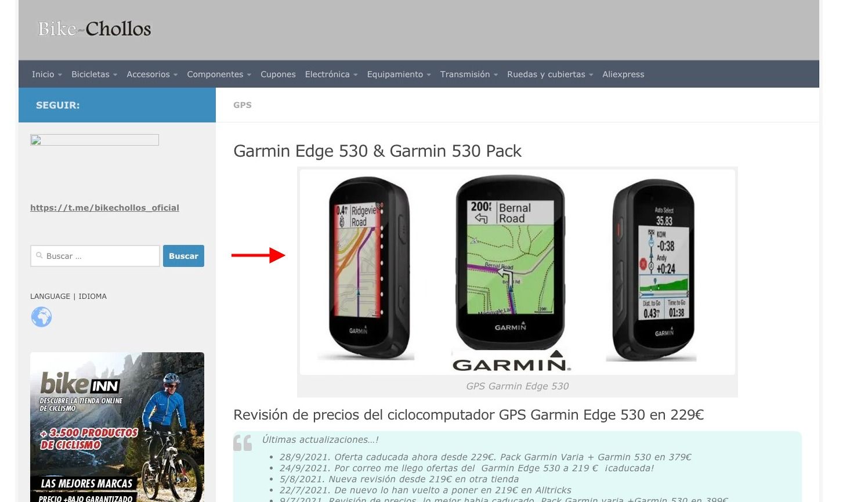Click the 5/8/2021 update entry
Image resolution: width=868 pixels, height=502 pixels.
click(x=399, y=479)
